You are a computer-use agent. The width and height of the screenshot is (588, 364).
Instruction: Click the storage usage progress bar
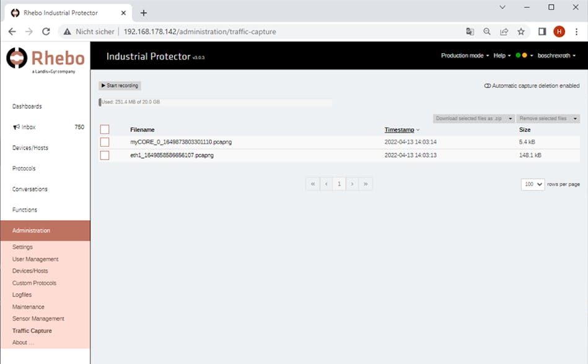click(215, 102)
